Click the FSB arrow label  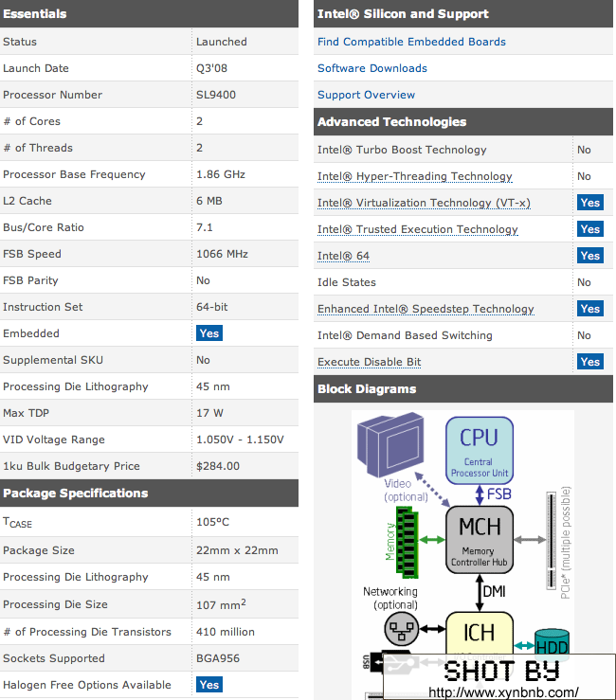pyautogui.click(x=499, y=494)
